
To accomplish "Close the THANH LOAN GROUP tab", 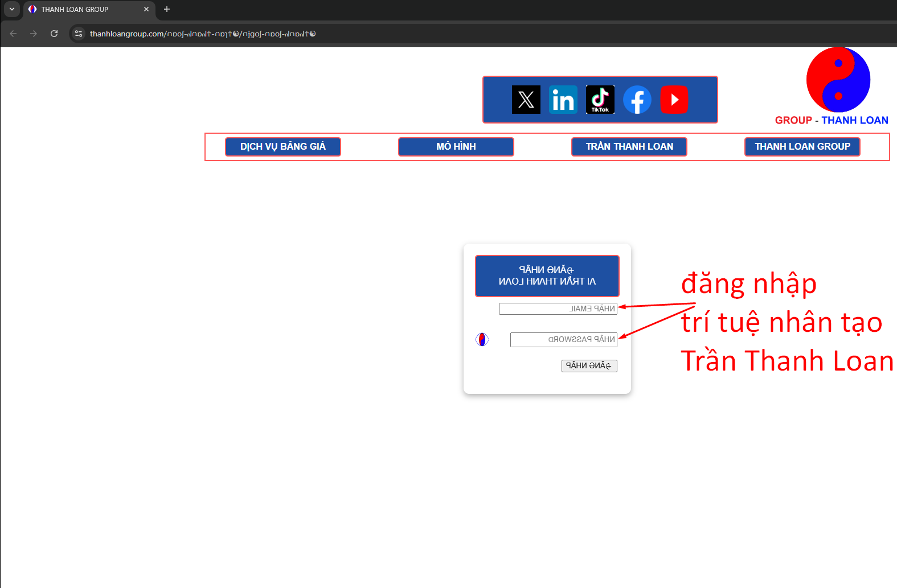I will (146, 9).
